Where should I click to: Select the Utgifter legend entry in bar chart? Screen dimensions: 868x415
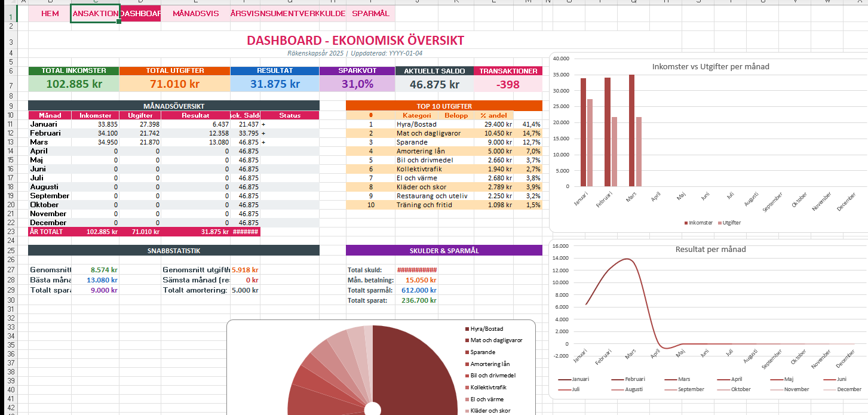pyautogui.click(x=731, y=223)
